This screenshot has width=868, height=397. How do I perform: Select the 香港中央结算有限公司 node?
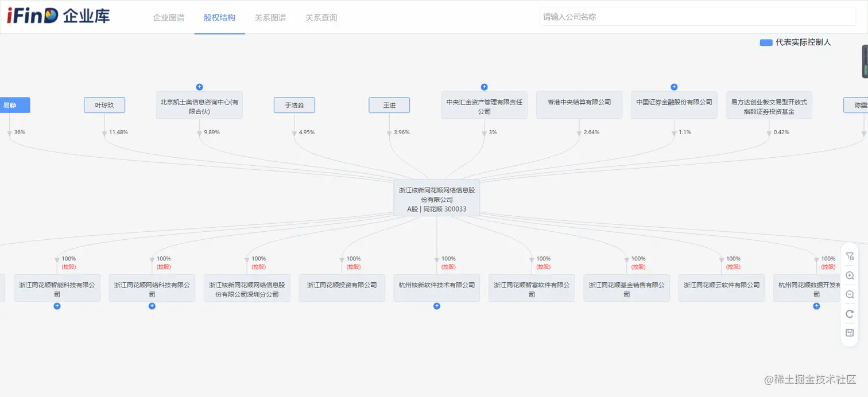point(579,105)
